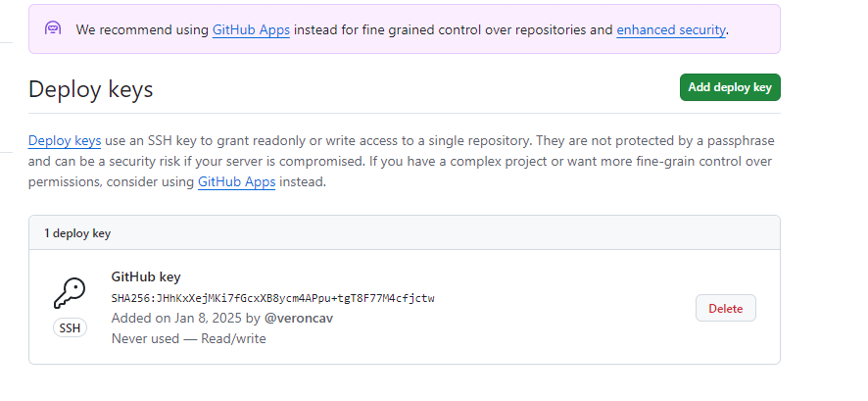Click the robot icon in the purple banner

pyautogui.click(x=54, y=28)
